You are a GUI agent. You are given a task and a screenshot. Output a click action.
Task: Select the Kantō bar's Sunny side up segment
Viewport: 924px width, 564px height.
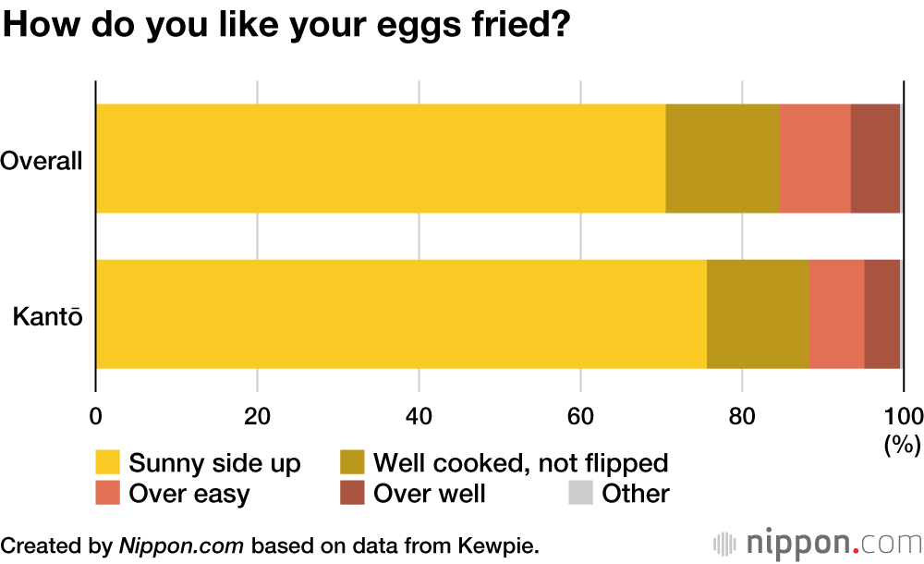[400, 314]
